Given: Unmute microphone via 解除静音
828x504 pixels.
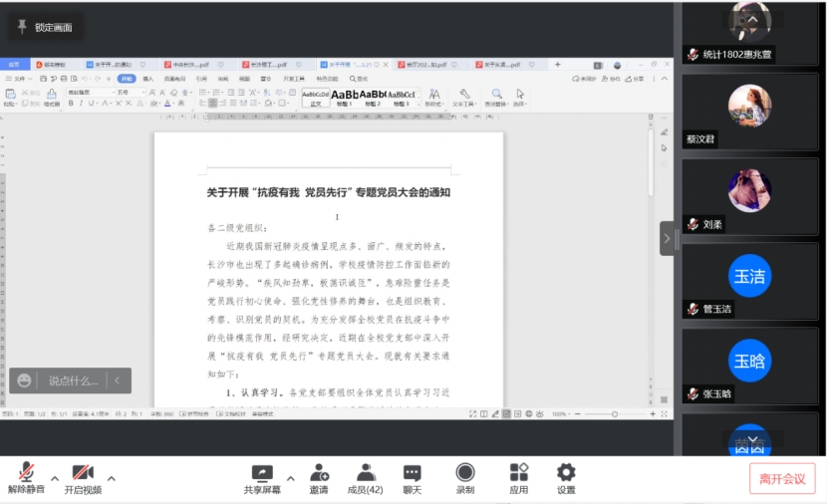Looking at the screenshot, I should coord(27,473).
